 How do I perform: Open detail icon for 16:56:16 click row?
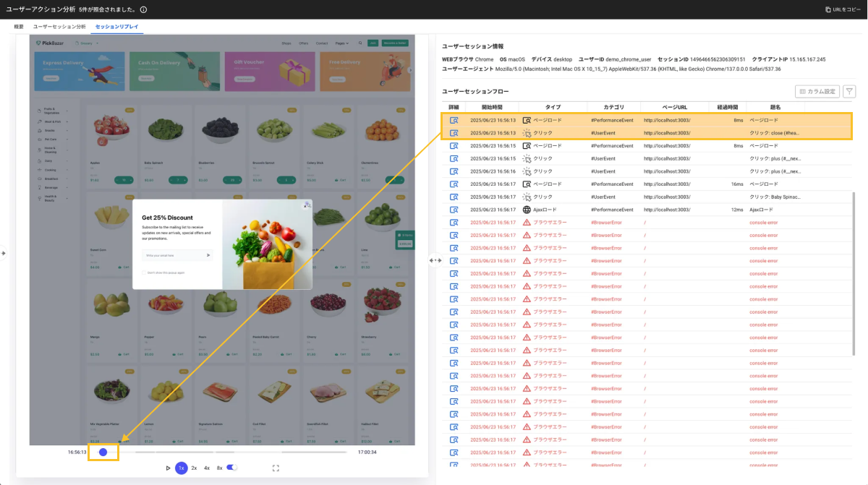pos(454,171)
